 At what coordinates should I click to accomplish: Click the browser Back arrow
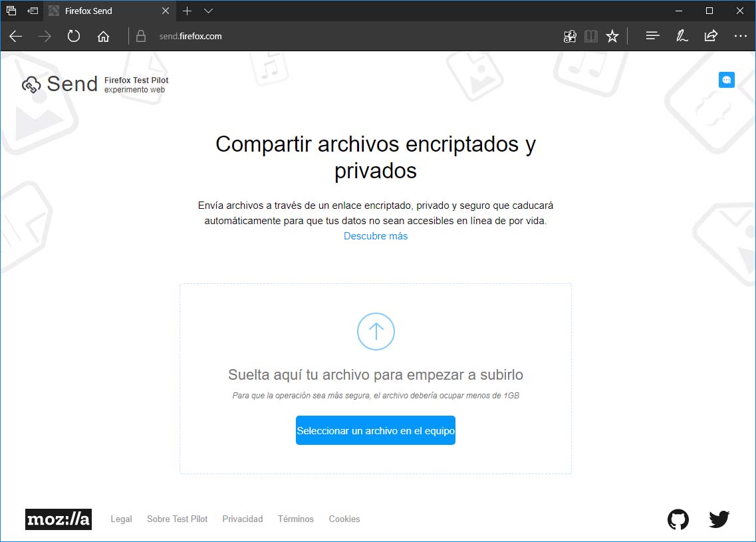(x=16, y=36)
